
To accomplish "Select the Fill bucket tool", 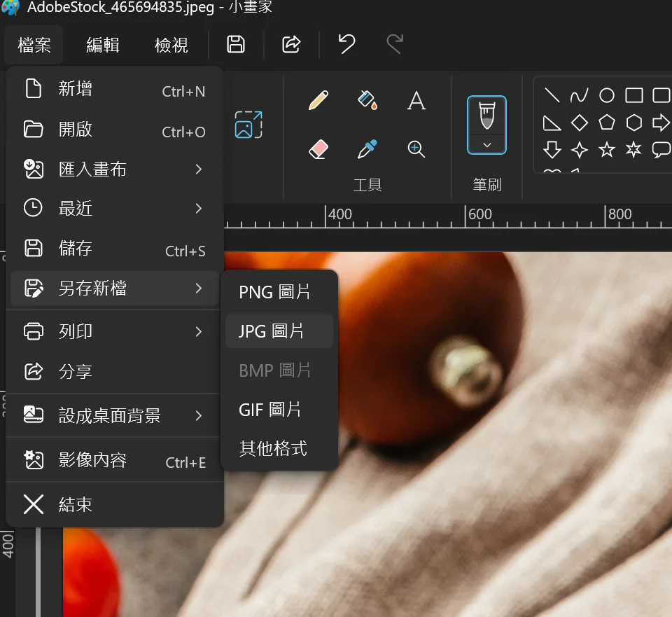I will [367, 101].
